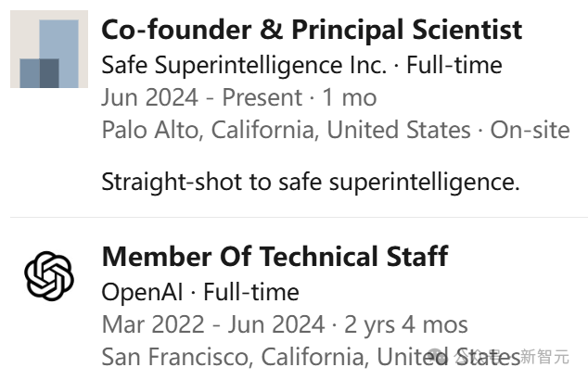588x380 pixels.
Task: Click the WeChat watermark icon near 新智元
Action: tap(438, 356)
